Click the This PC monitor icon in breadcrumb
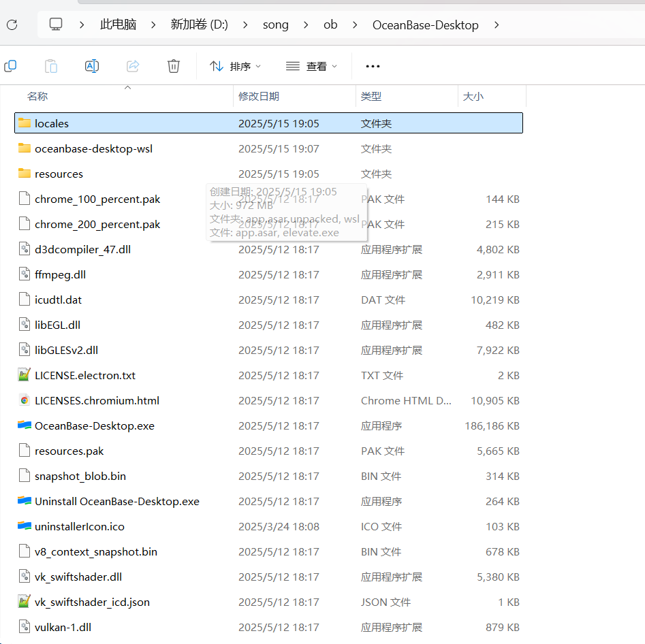645x644 pixels. tap(56, 25)
